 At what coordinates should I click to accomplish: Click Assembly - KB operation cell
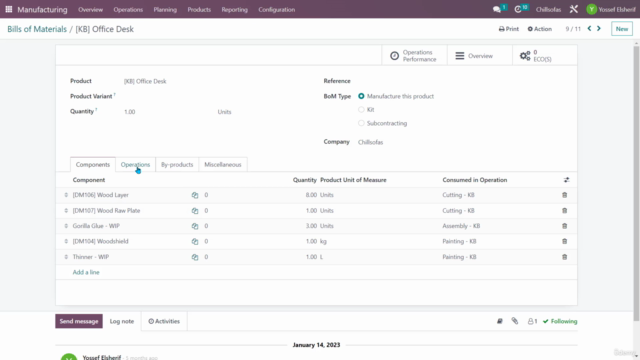tap(461, 226)
